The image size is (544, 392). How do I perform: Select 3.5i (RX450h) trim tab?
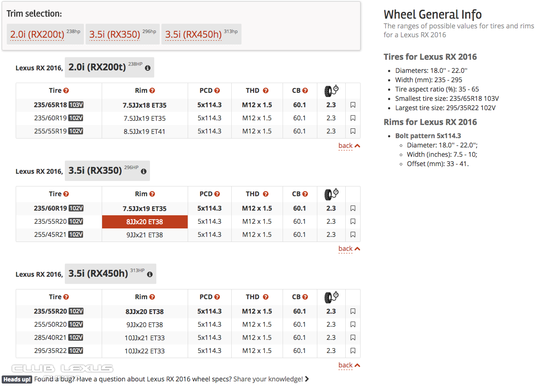click(x=194, y=34)
